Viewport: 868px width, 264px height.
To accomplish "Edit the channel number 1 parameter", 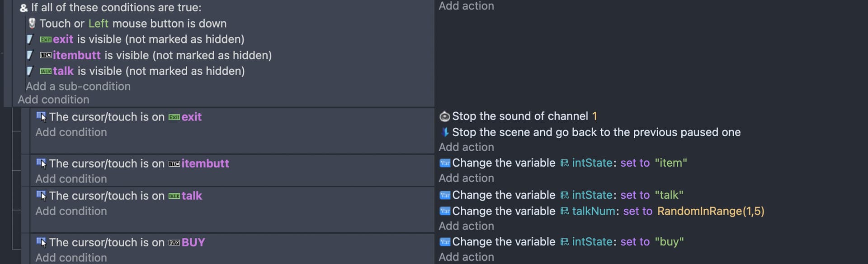I will (594, 116).
